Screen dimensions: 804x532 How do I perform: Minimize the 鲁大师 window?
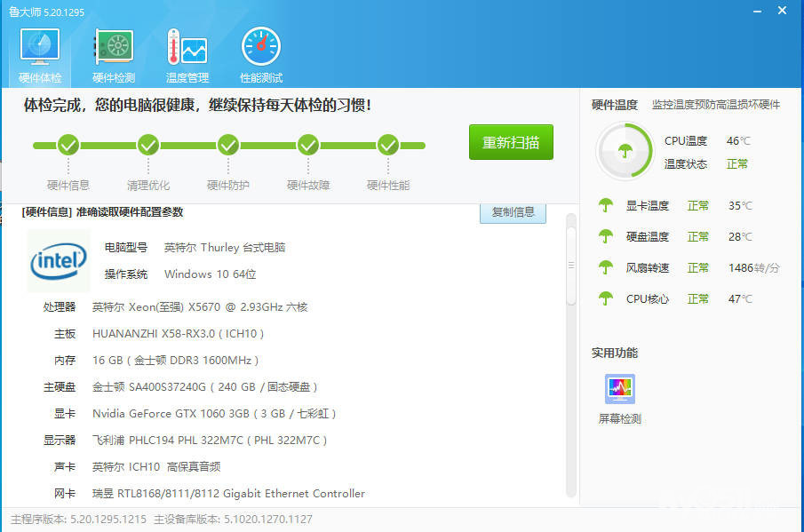click(756, 10)
